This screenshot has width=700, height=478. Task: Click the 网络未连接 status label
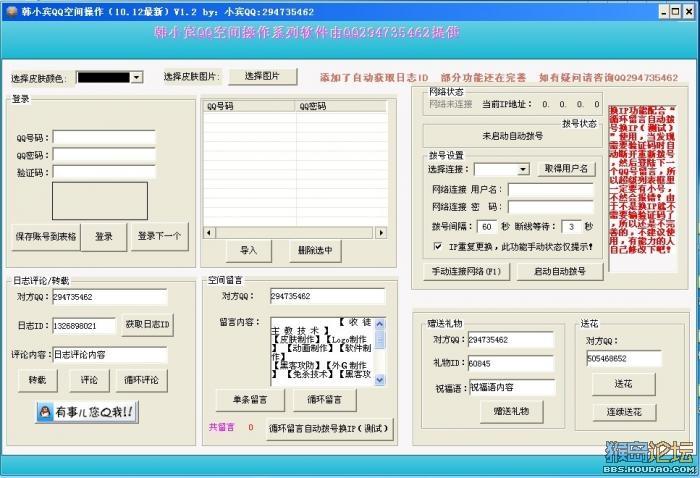pos(450,104)
